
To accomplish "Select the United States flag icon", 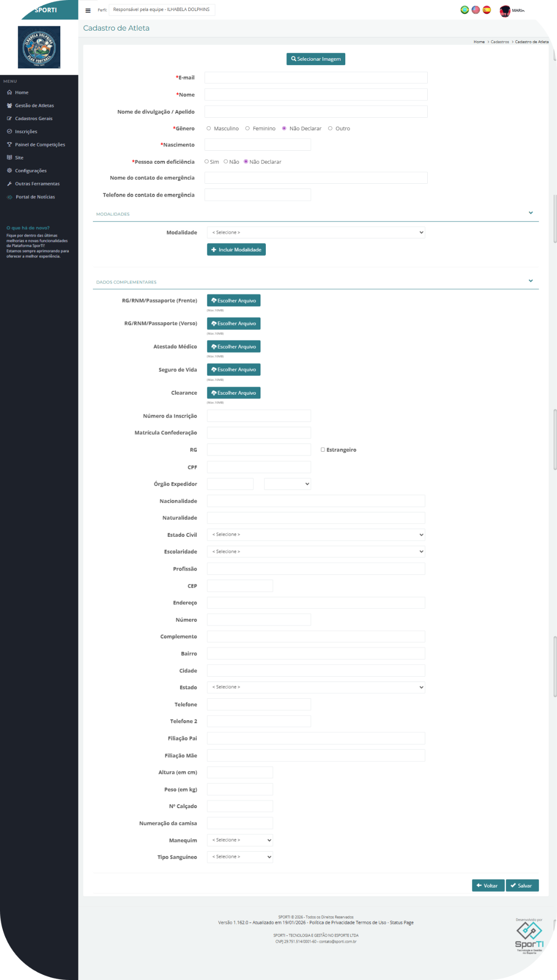I will coord(476,10).
